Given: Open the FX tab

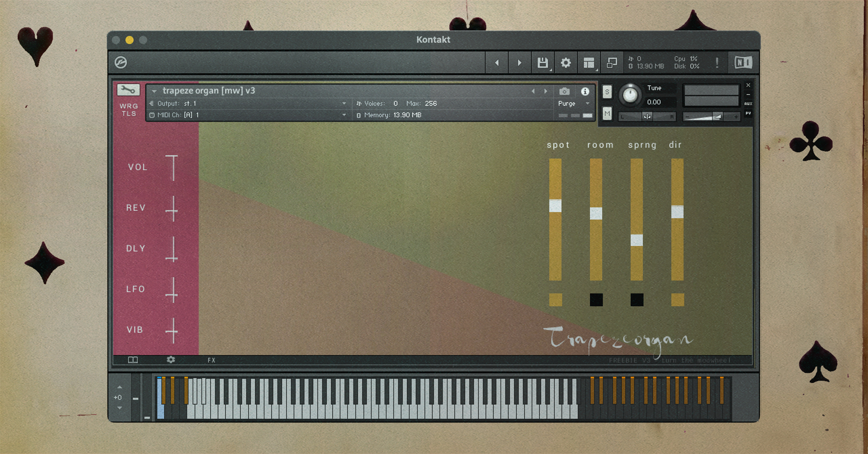Looking at the screenshot, I should (x=211, y=360).
